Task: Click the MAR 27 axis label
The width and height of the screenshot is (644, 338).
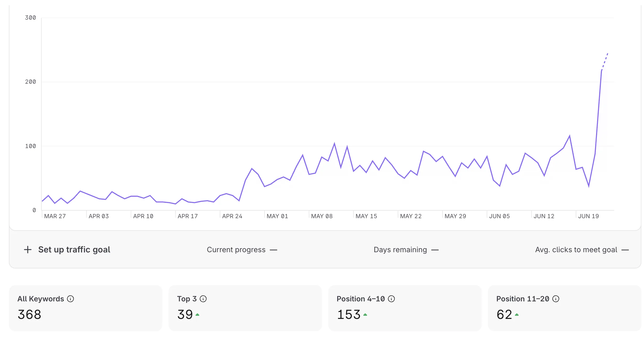Action: click(x=55, y=216)
